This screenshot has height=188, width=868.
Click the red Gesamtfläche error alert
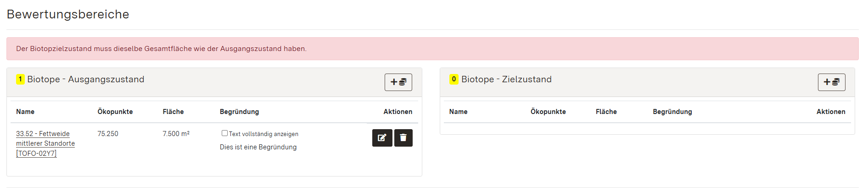click(432, 49)
